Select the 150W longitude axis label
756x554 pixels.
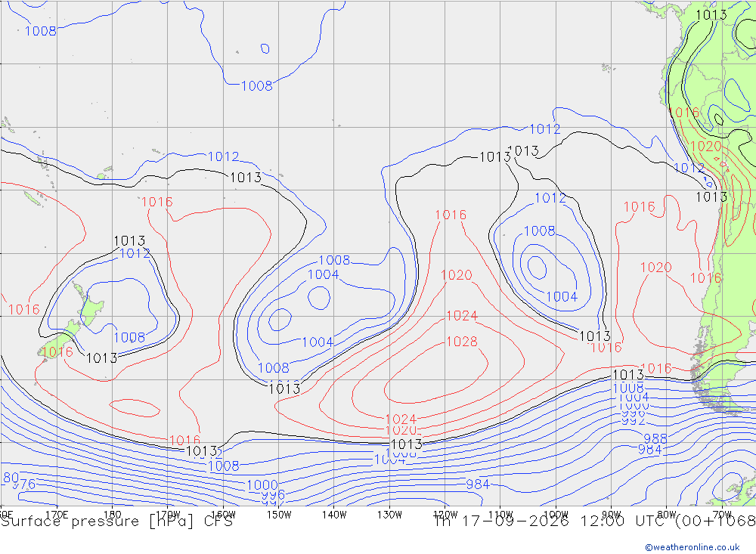tap(279, 515)
